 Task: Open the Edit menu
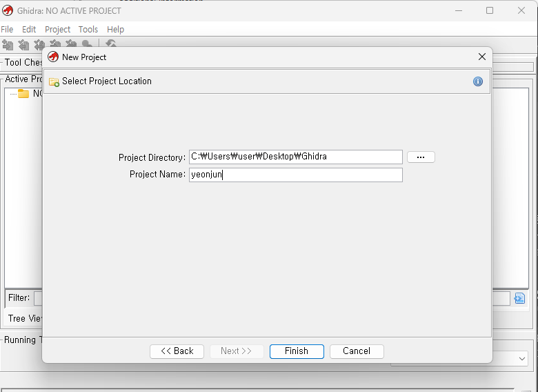tap(29, 30)
